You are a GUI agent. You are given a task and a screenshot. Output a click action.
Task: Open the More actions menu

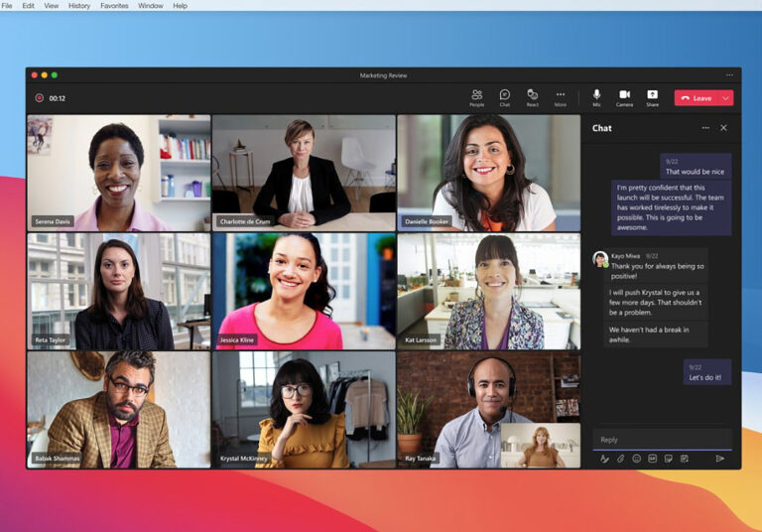(x=561, y=96)
